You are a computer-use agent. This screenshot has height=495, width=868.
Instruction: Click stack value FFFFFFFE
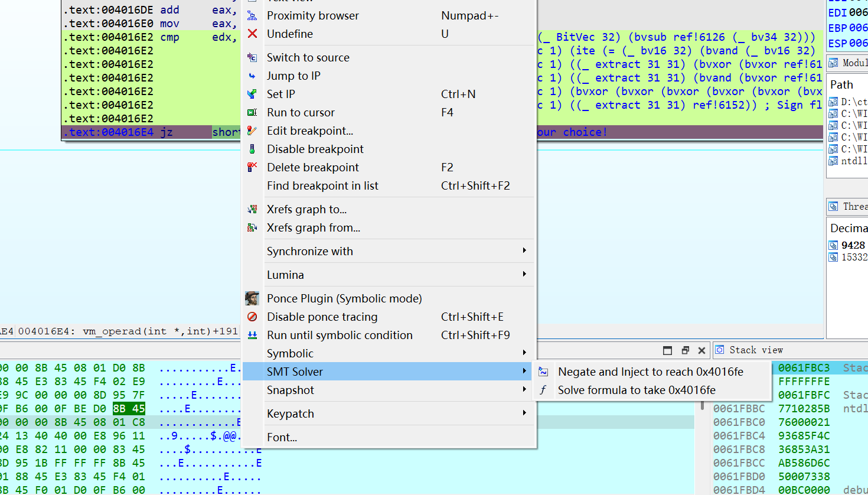pos(804,382)
